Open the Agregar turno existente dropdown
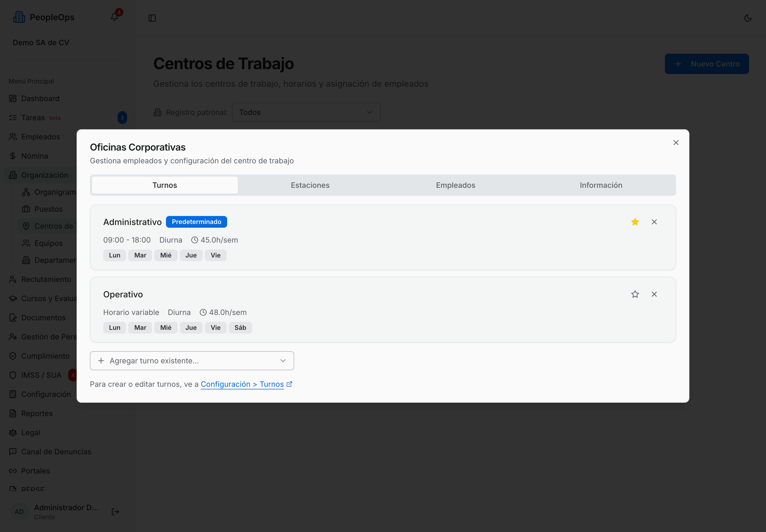The width and height of the screenshot is (766, 532). pyautogui.click(x=192, y=361)
